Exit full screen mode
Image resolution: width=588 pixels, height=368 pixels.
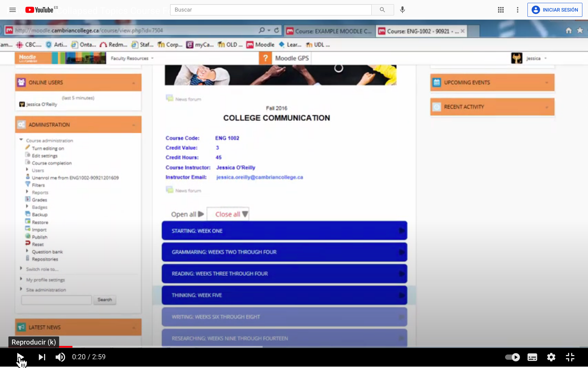click(570, 357)
